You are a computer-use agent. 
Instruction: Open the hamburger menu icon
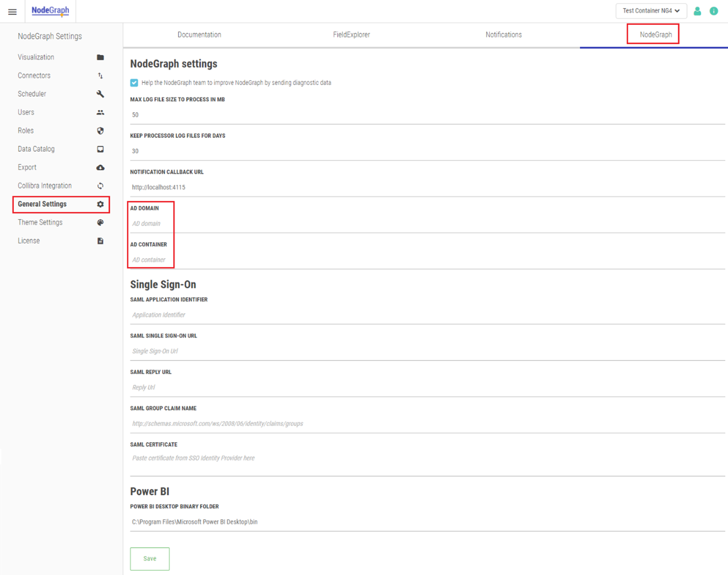coord(12,12)
